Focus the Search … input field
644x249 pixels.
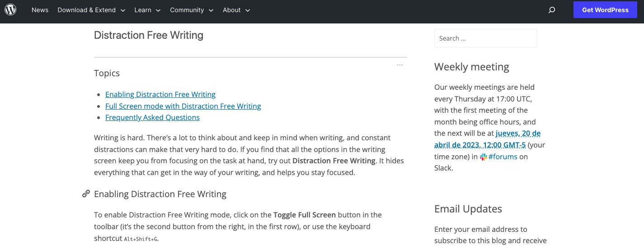pyautogui.click(x=485, y=38)
